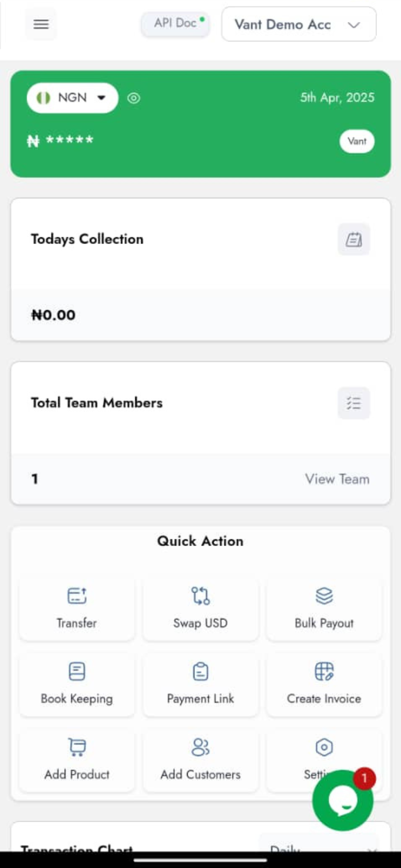Click the Total Team Members checklist icon
Viewport: 401px width, 868px height.
(354, 403)
